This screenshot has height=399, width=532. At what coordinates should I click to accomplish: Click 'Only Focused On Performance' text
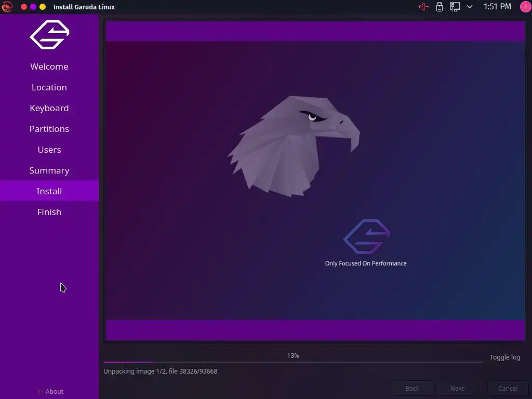(x=366, y=263)
